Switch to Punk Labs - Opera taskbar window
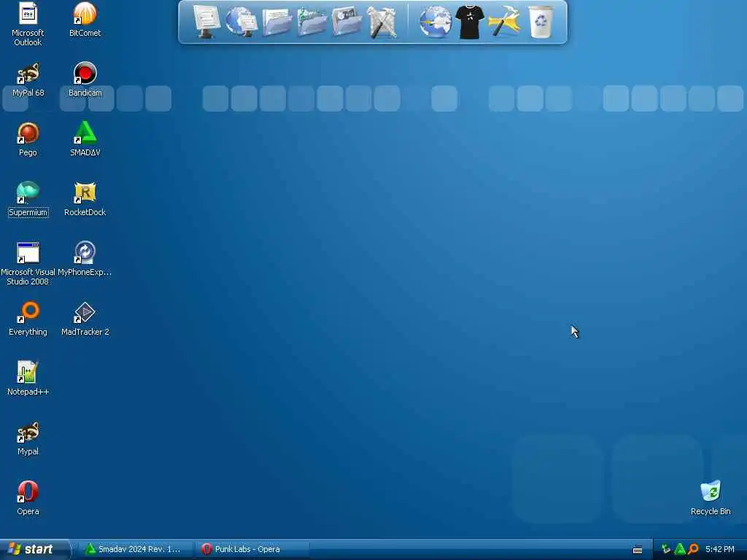Viewport: 747px width, 560px height. click(252, 549)
